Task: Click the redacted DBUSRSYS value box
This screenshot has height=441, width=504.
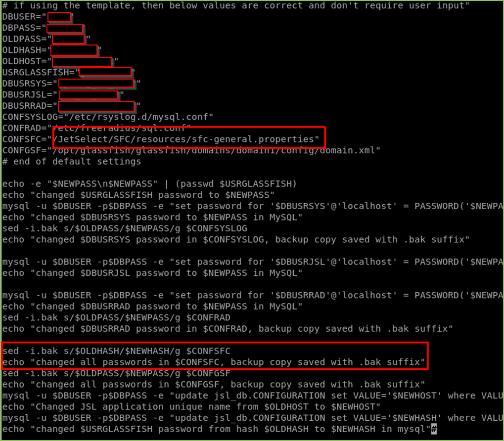Action: tap(96, 83)
